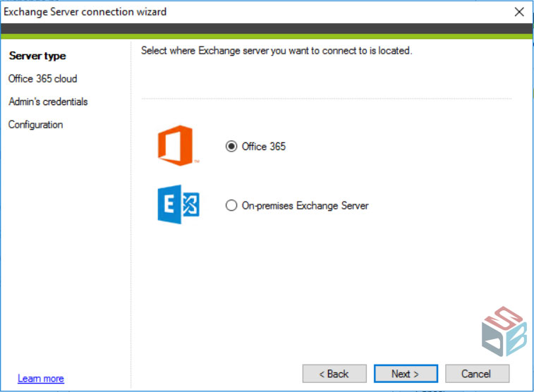Screen dimensions: 534x392
Task: Cancel the connection wizard
Action: (477, 374)
